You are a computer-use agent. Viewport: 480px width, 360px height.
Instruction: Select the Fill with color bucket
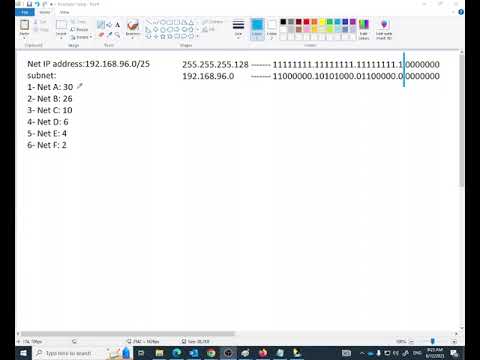coord(109,25)
